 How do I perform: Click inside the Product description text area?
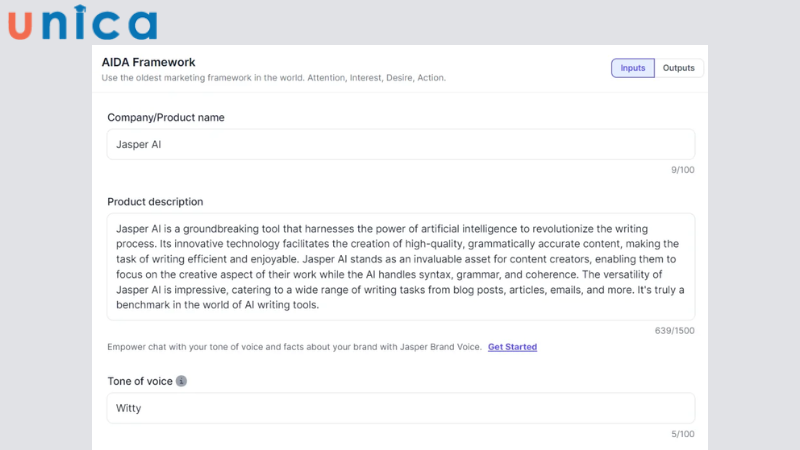point(400,266)
